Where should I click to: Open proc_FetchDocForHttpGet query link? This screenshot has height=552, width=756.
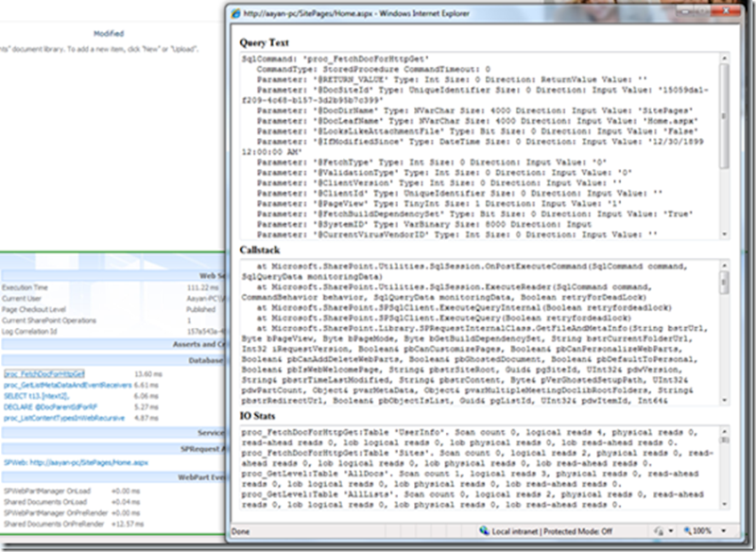[43, 373]
